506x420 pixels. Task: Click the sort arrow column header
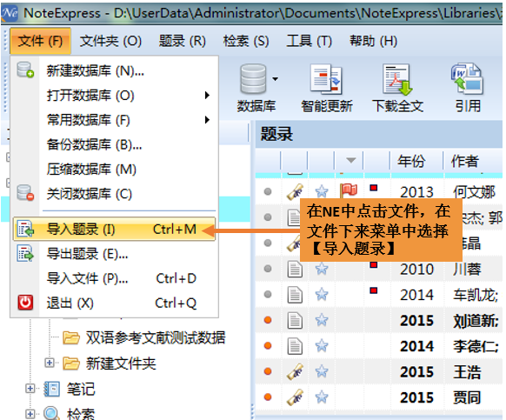point(350,160)
